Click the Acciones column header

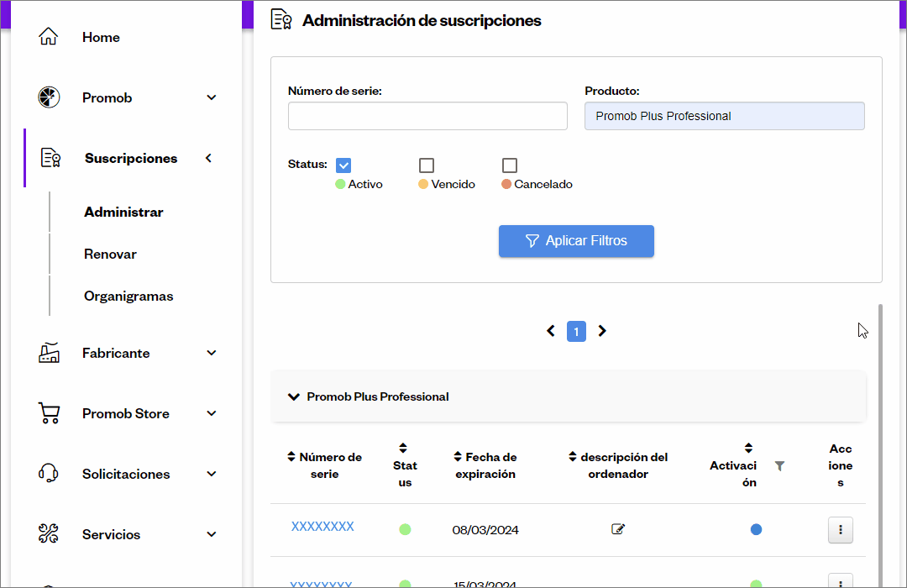(x=841, y=465)
